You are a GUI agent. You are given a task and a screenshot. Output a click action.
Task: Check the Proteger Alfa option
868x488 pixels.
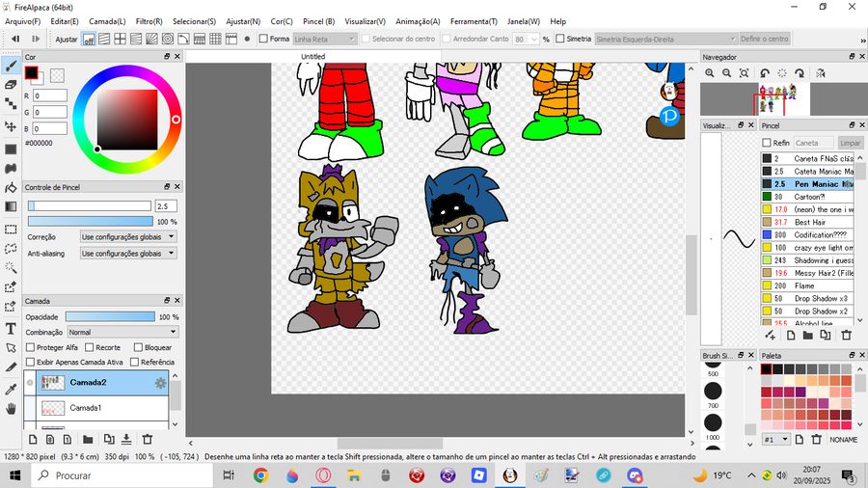pyautogui.click(x=31, y=347)
